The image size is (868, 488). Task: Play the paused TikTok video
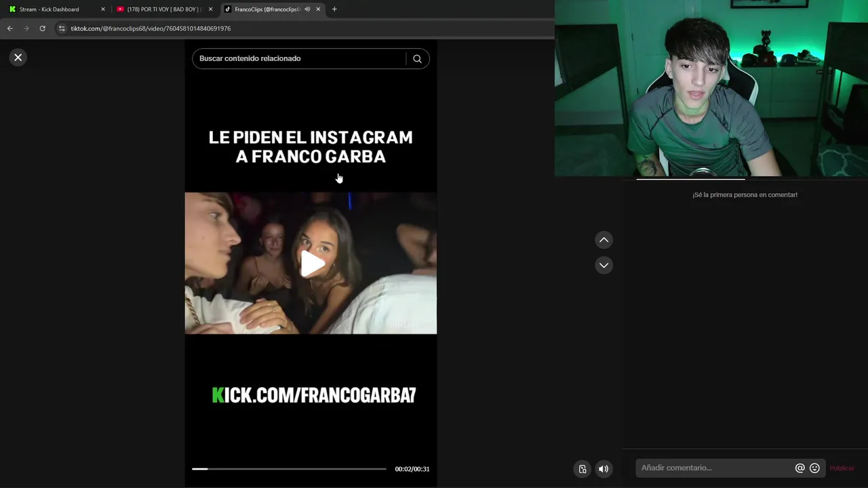312,264
